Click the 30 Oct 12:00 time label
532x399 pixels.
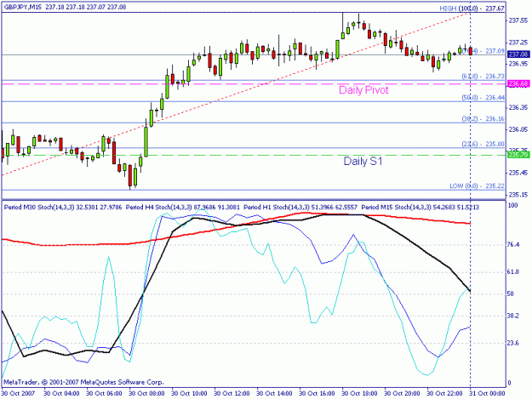(232, 394)
